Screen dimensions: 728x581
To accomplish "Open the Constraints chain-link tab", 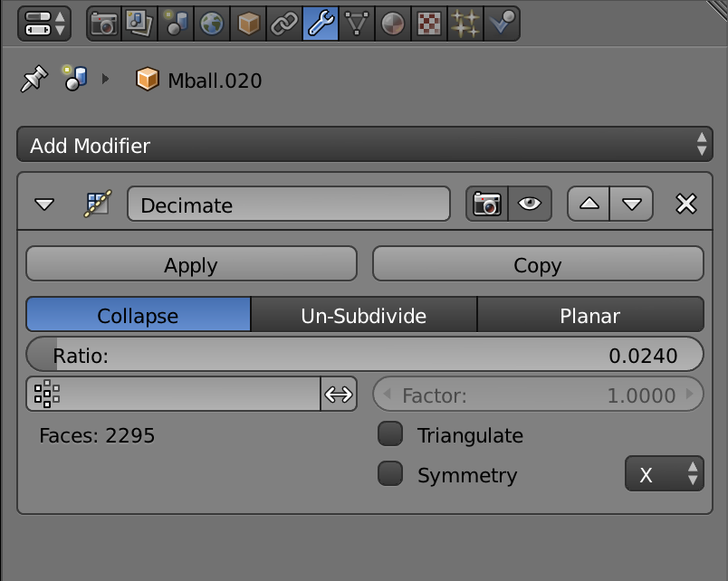I will coord(284,24).
